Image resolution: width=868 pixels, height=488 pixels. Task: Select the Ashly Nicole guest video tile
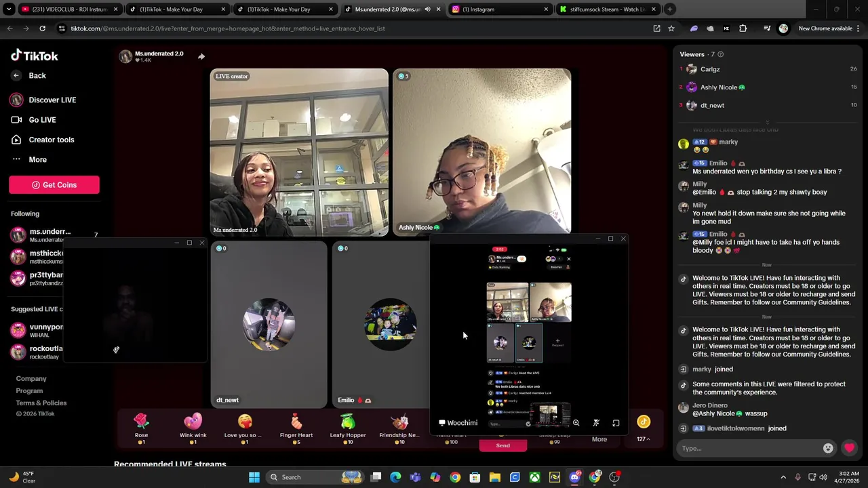point(481,152)
